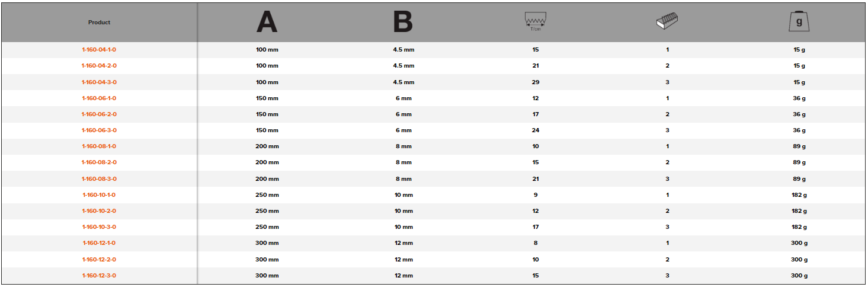868x287 pixels.
Task: Click the teeth per cm header icon
Action: (536, 22)
